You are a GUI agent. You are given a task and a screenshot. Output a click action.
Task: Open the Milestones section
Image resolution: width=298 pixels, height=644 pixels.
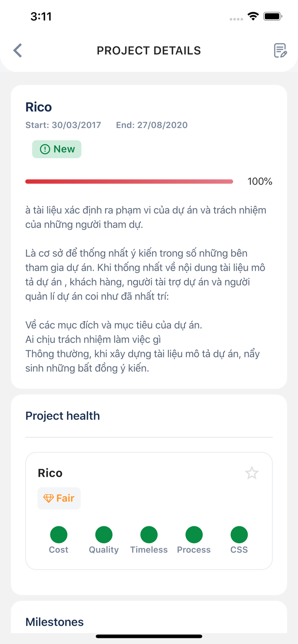(55, 622)
